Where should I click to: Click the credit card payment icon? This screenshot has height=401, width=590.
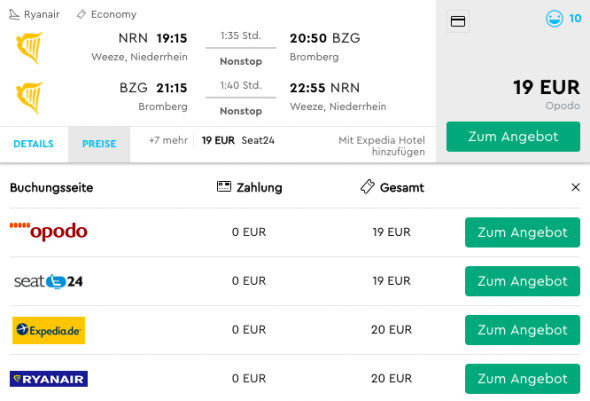coord(458,21)
